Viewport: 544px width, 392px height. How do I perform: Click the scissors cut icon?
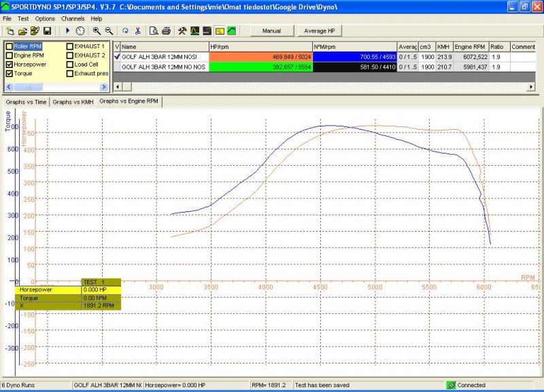137,31
